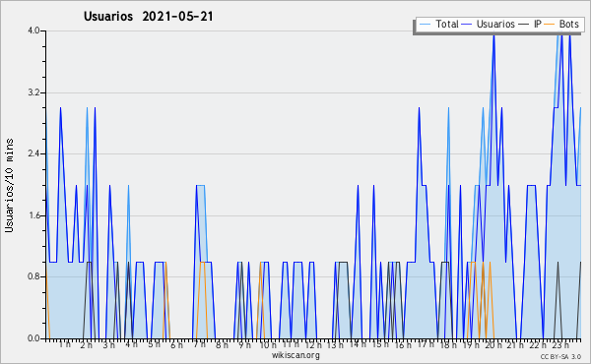Click the y-axis value 1.6

click(33, 215)
